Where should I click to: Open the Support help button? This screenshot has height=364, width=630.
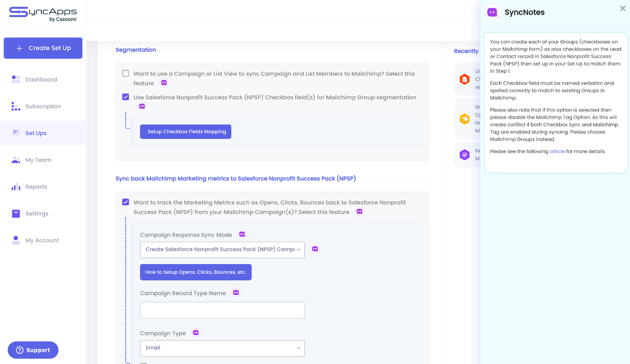coord(33,350)
